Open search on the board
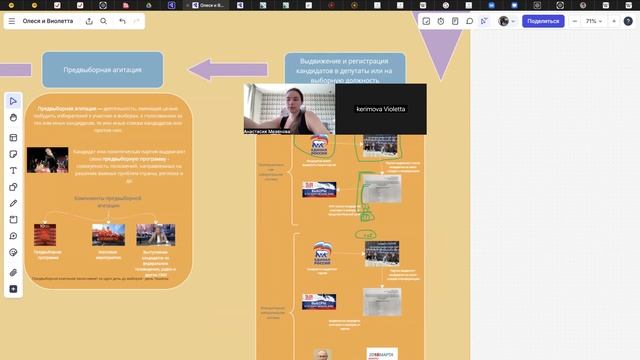This screenshot has width=640, height=360. point(104,21)
